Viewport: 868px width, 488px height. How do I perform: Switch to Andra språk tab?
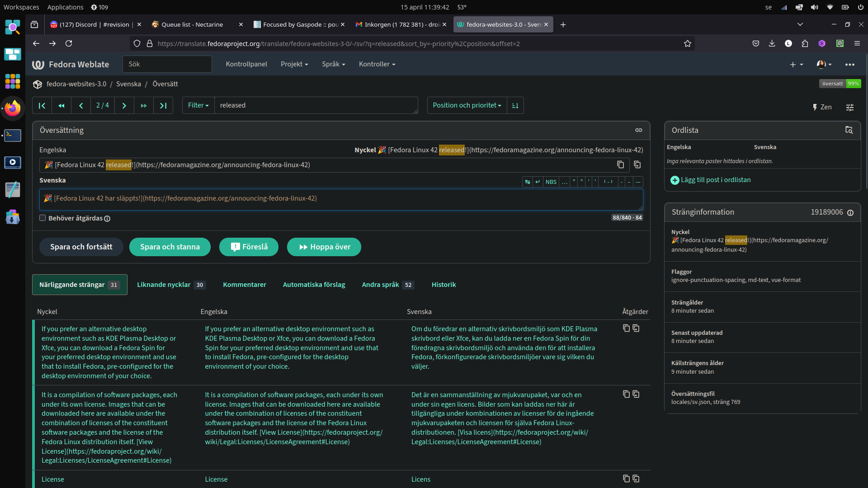[387, 285]
